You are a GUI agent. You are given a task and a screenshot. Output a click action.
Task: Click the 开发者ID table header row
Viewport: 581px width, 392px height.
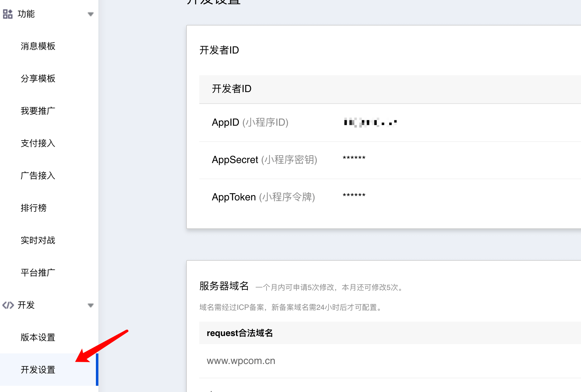390,89
